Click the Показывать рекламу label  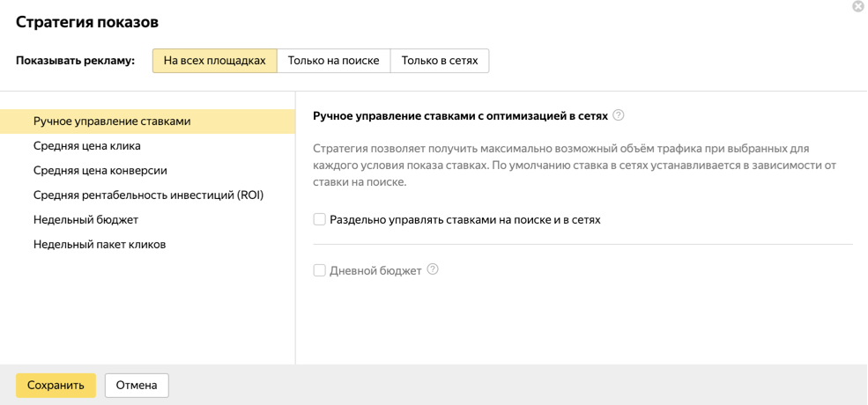[x=75, y=61]
